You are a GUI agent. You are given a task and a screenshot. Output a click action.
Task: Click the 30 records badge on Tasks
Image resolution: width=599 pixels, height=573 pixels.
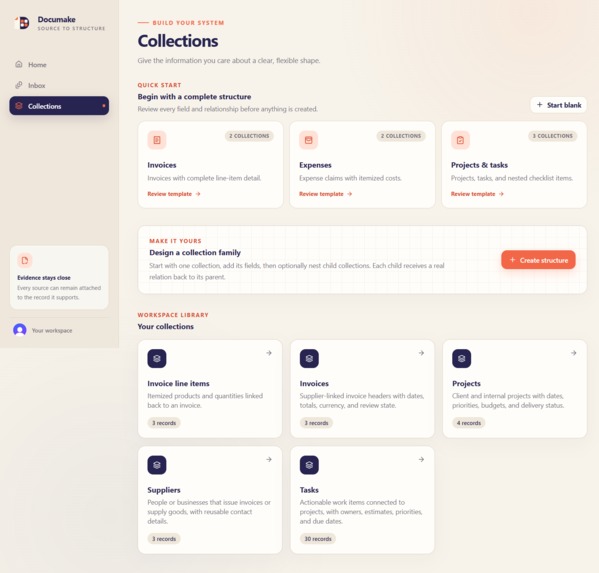[318, 539]
